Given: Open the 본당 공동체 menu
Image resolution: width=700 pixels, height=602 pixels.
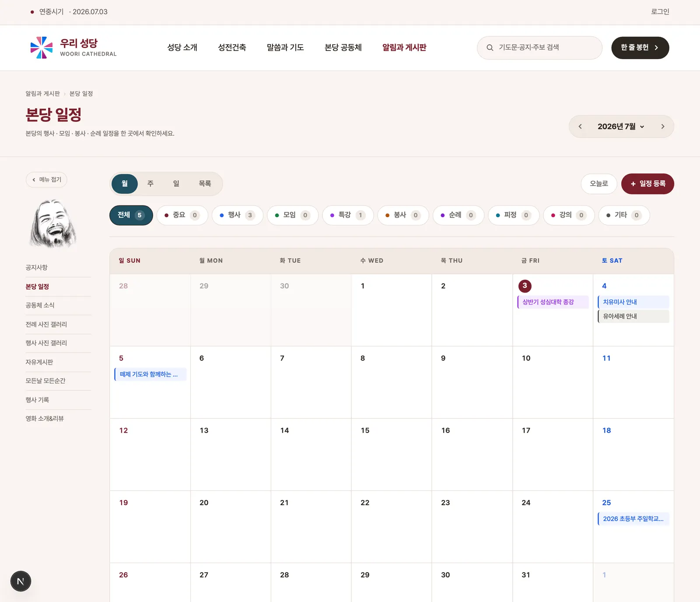Looking at the screenshot, I should (343, 47).
